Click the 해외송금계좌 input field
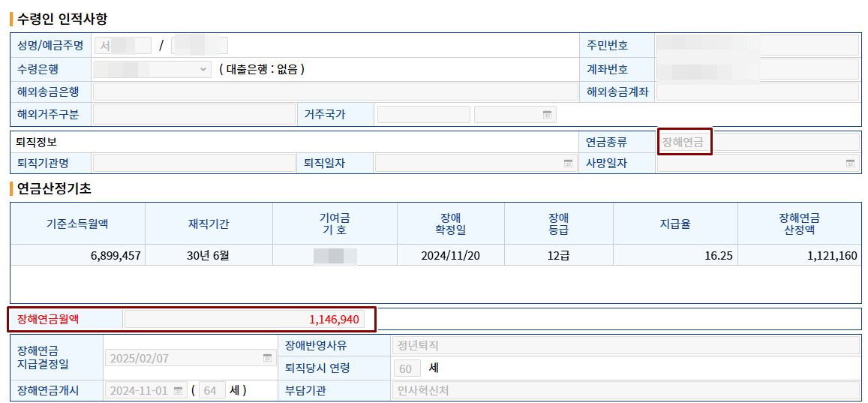 tap(758, 92)
